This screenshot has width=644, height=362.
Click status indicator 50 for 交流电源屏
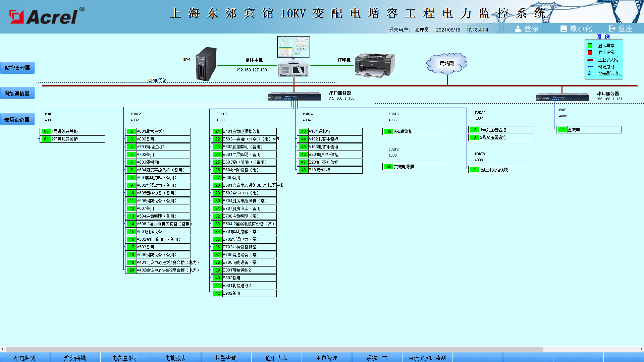(389, 167)
